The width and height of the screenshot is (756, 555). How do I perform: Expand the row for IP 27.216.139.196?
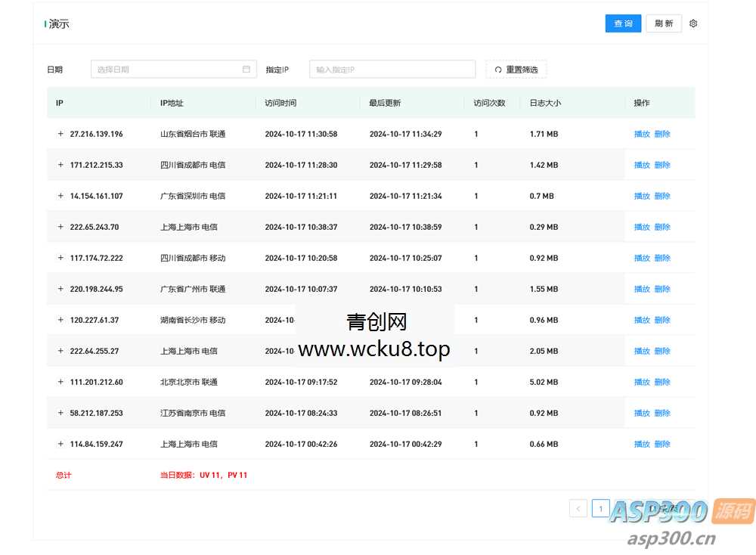click(60, 134)
